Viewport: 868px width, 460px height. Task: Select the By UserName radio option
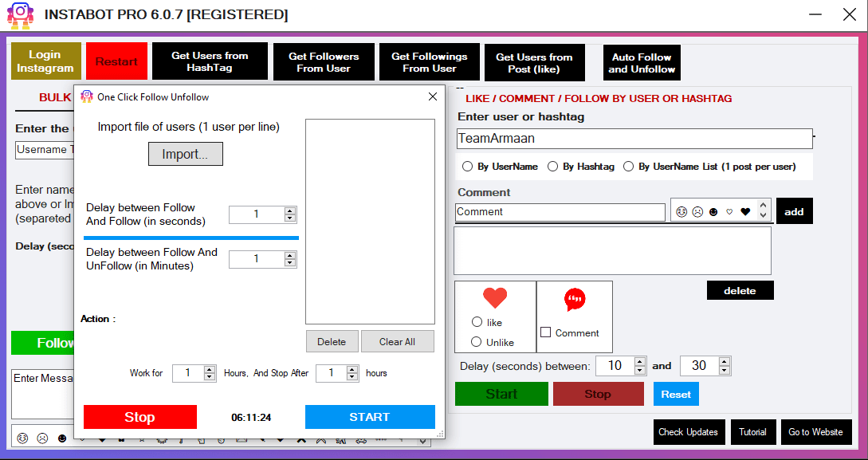point(468,166)
